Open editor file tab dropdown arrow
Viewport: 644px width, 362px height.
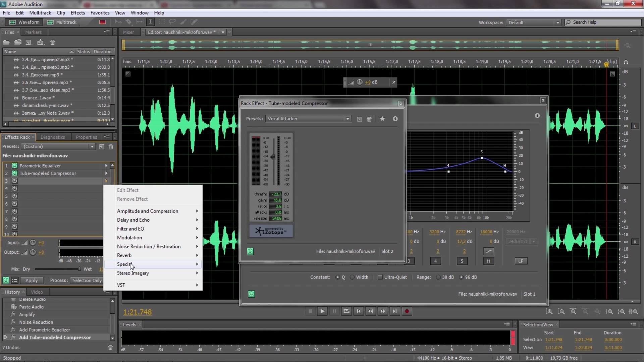223,32
